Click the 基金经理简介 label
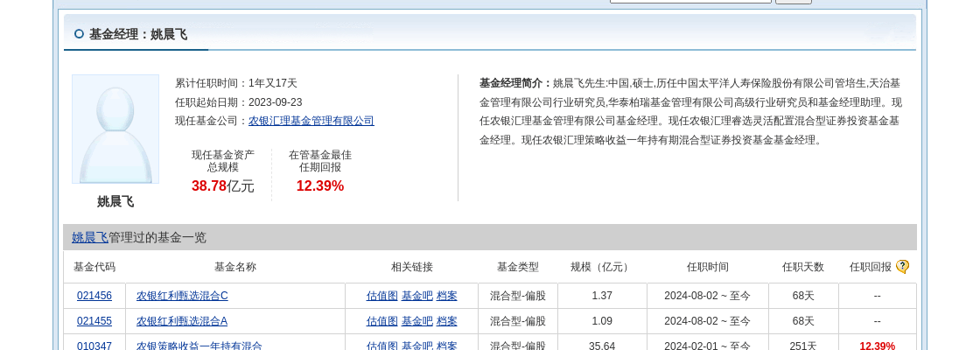 click(x=515, y=83)
